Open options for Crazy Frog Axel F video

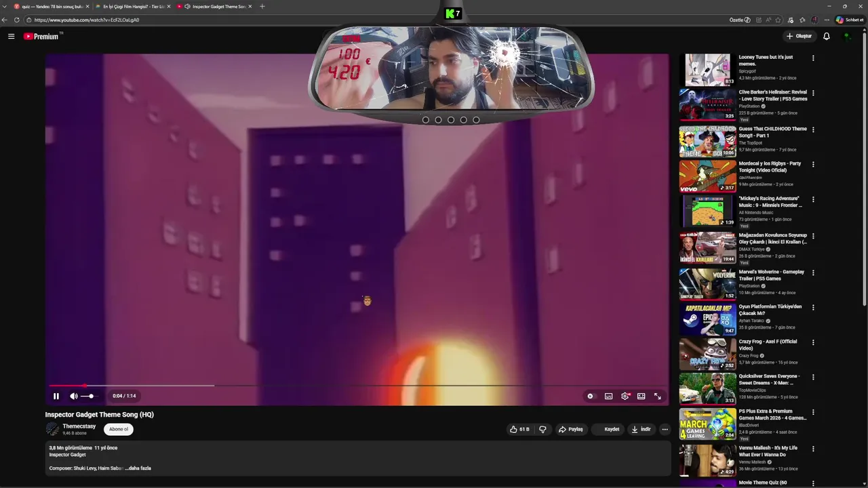[813, 343]
